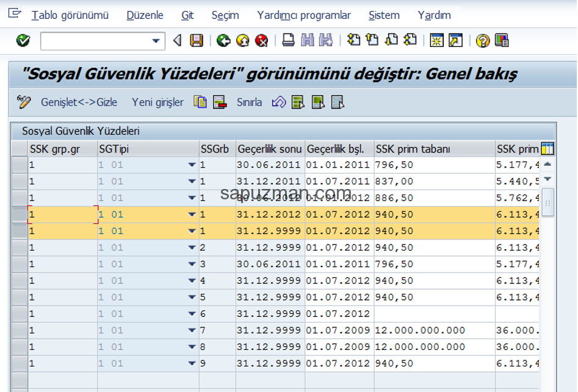Screen dimensions: 578x392
Task: Open the command field dropdown arrow
Action: click(x=156, y=41)
